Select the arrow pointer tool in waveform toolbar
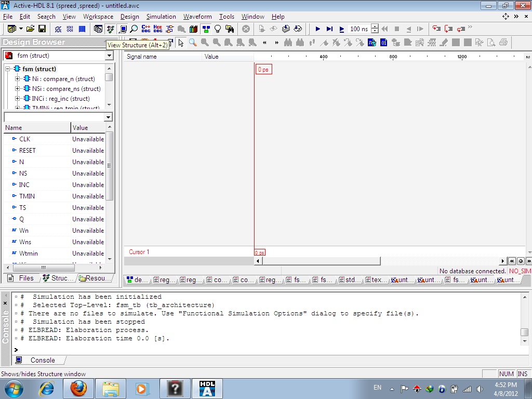The height and width of the screenshot is (399, 532). 181,43
